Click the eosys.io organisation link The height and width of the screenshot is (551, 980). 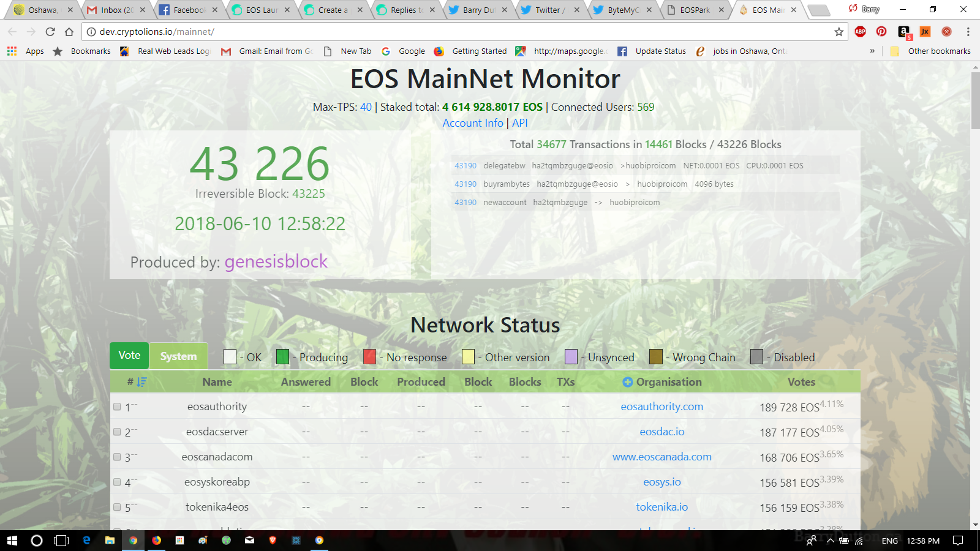[661, 482]
